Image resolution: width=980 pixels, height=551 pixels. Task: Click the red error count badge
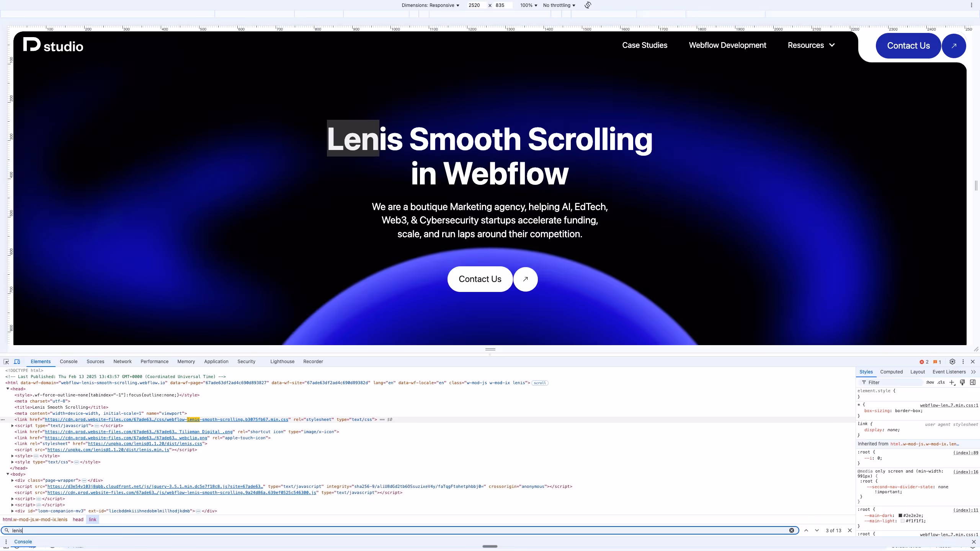924,362
